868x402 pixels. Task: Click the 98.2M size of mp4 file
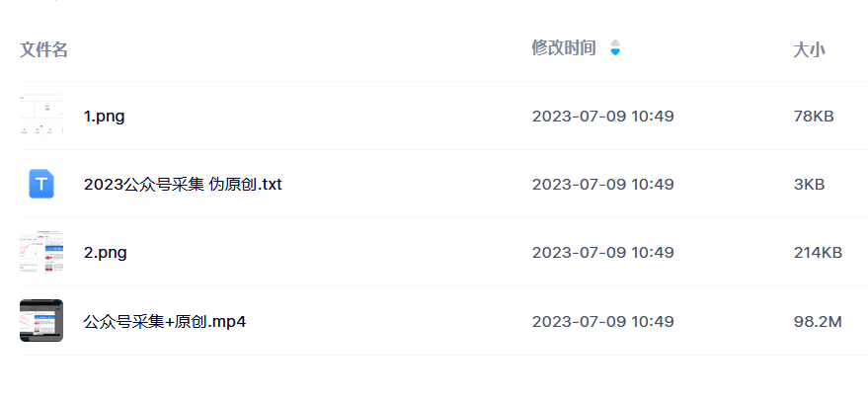(818, 321)
